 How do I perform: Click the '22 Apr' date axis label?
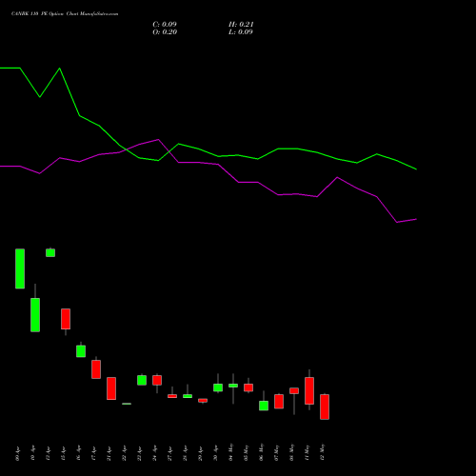pyautogui.click(x=124, y=453)
